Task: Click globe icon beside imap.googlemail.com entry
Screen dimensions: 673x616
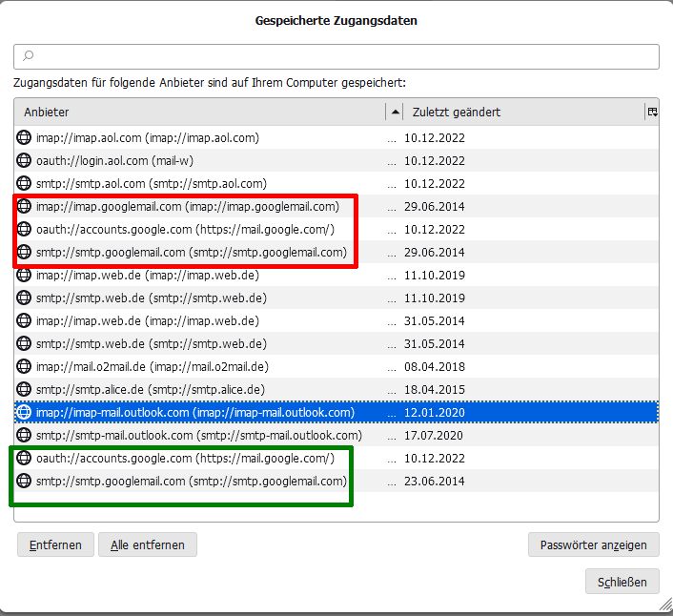Action: click(x=25, y=207)
